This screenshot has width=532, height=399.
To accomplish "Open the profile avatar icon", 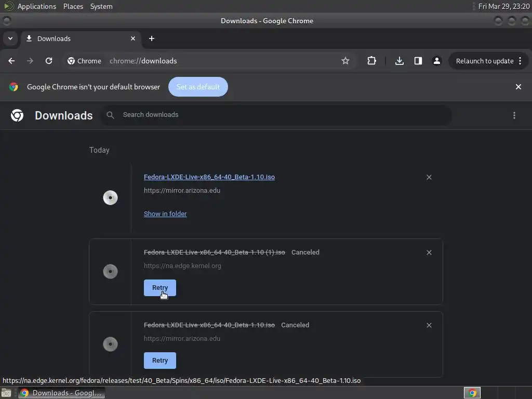I will [x=436, y=61].
